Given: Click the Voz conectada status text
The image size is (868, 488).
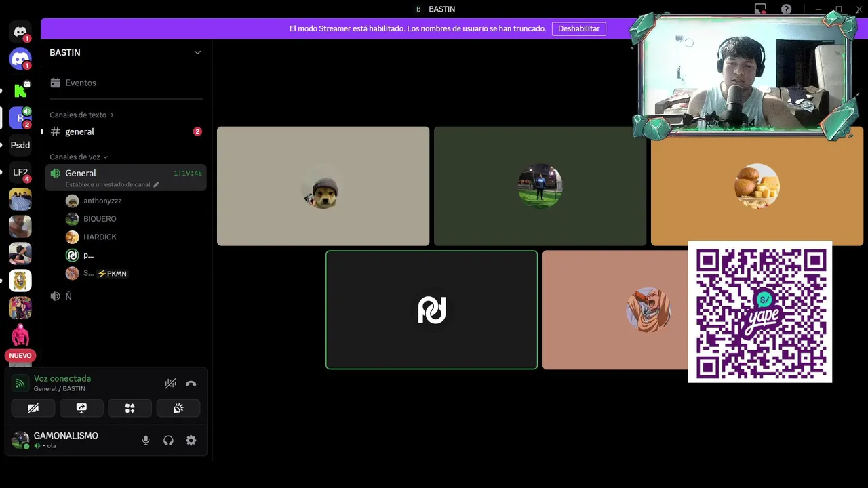Looking at the screenshot, I should pos(62,378).
